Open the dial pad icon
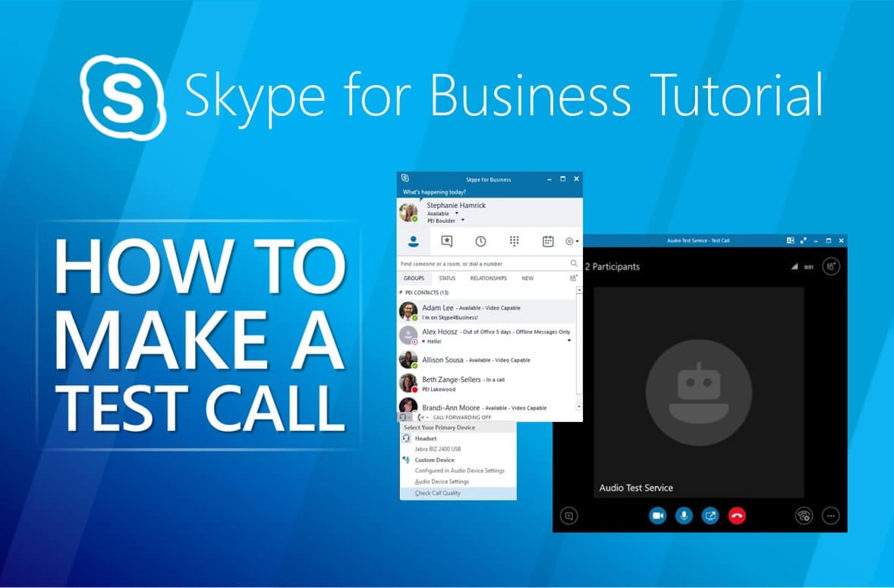Viewport: 894px width, 588px height. click(515, 241)
